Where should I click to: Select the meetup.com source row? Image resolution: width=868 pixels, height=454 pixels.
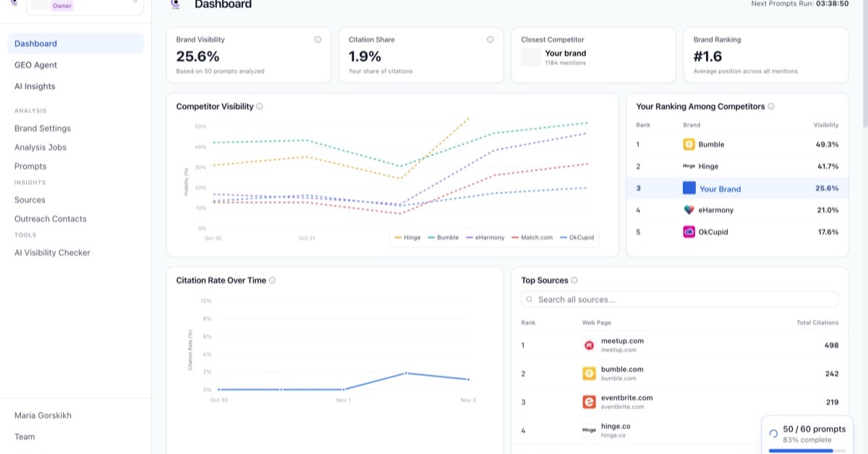pyautogui.click(x=680, y=345)
